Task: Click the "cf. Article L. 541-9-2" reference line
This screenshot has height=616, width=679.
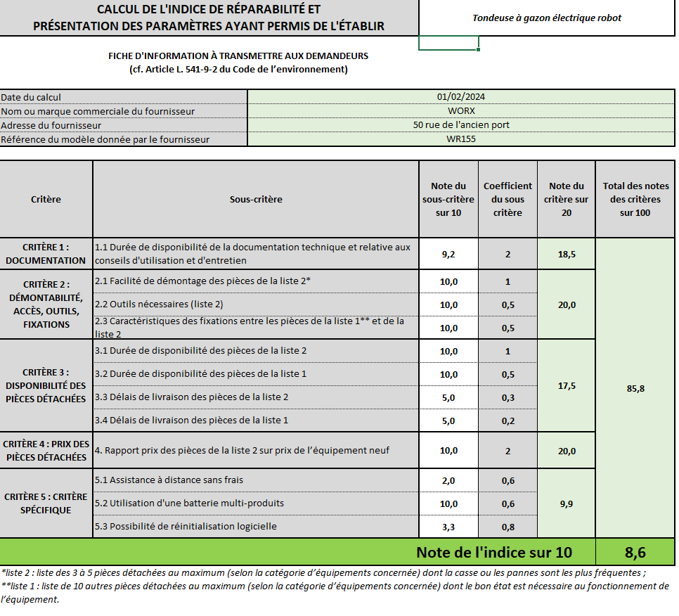Action: coord(238,70)
